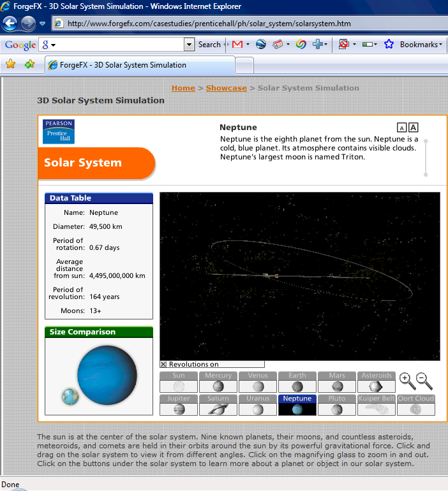This screenshot has width=448, height=491.
Task: Select the Uranus planet button
Action: coord(258,405)
